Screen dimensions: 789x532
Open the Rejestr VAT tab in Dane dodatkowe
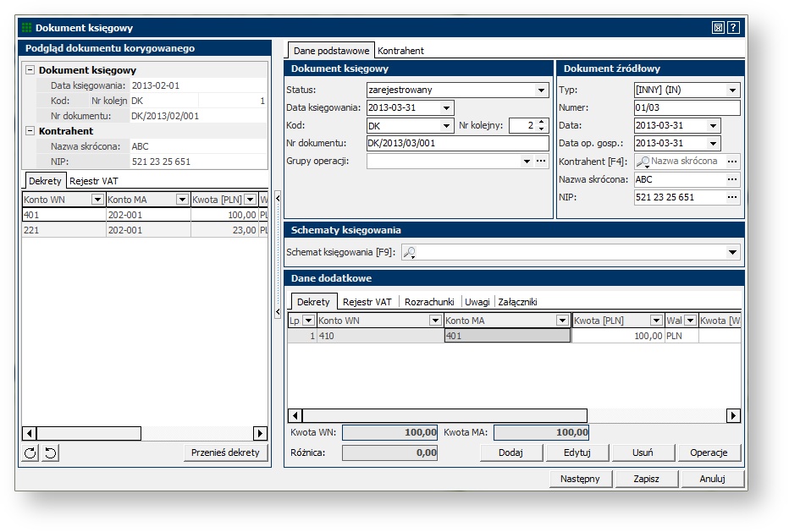(x=367, y=302)
